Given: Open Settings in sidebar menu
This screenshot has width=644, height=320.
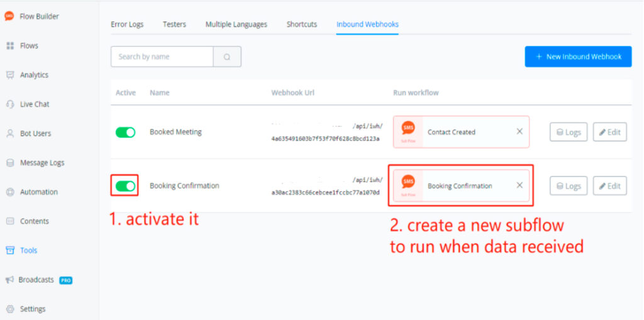Looking at the screenshot, I should pos(33,309).
